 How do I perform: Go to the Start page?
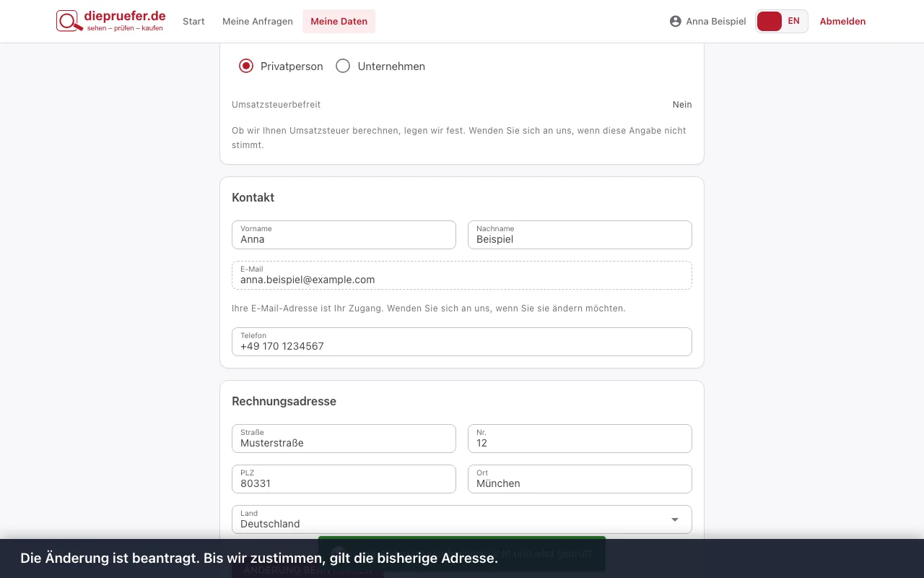tap(193, 21)
